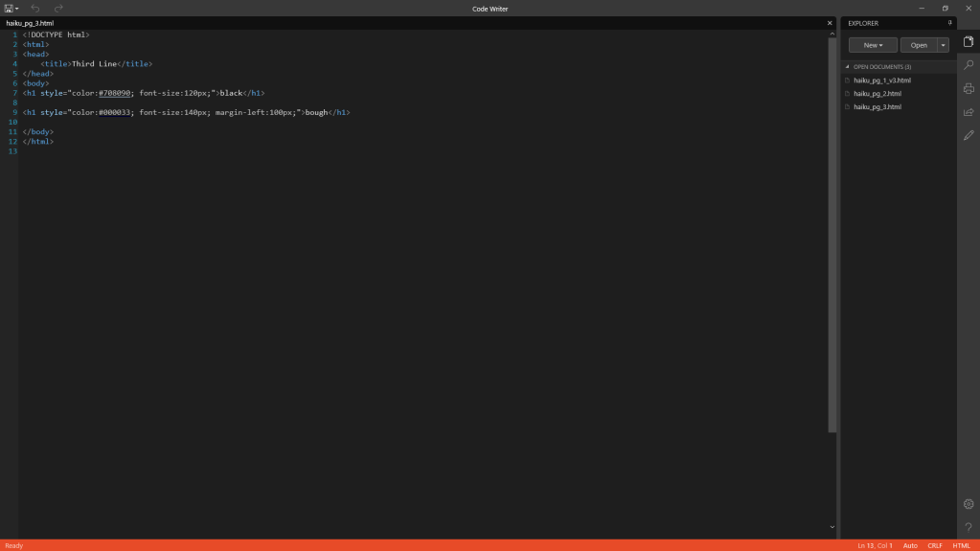Click the CRLF line ending indicator
The height and width of the screenshot is (551, 980).
(x=935, y=545)
